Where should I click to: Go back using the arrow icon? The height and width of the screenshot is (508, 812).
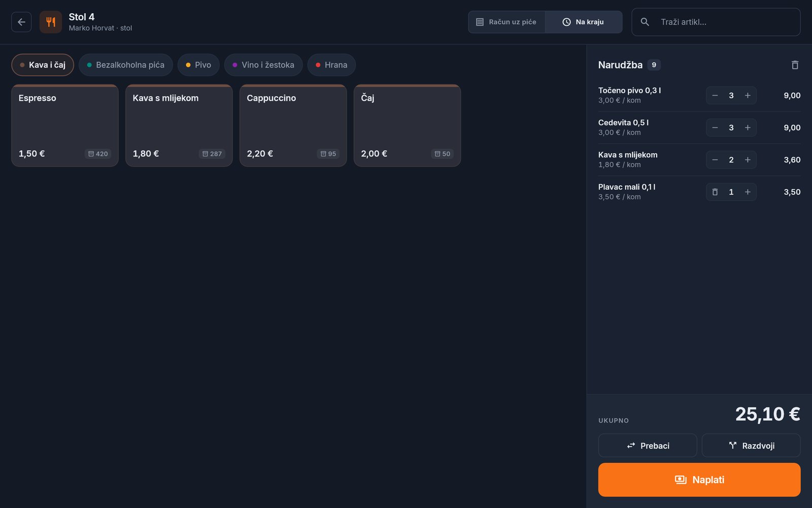coord(21,22)
